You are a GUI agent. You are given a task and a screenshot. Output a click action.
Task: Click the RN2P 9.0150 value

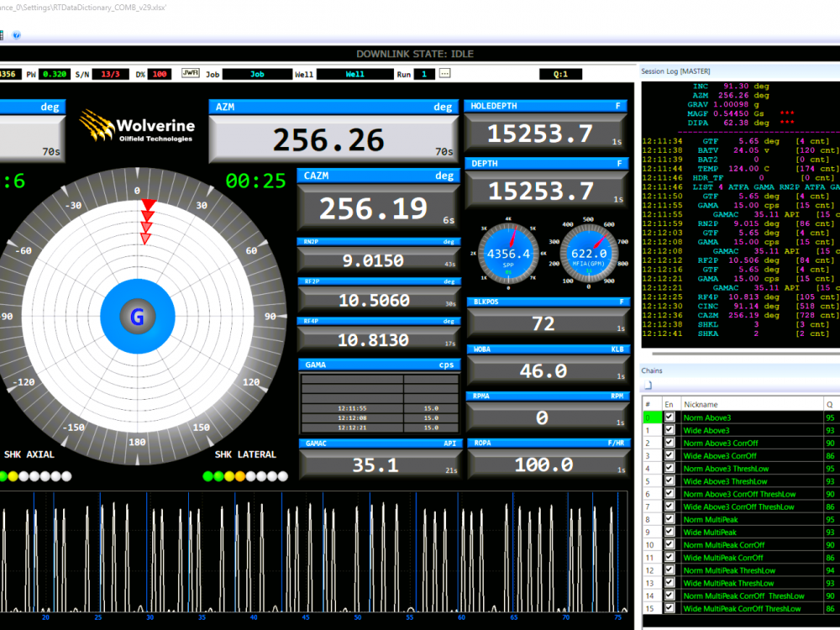click(x=378, y=260)
